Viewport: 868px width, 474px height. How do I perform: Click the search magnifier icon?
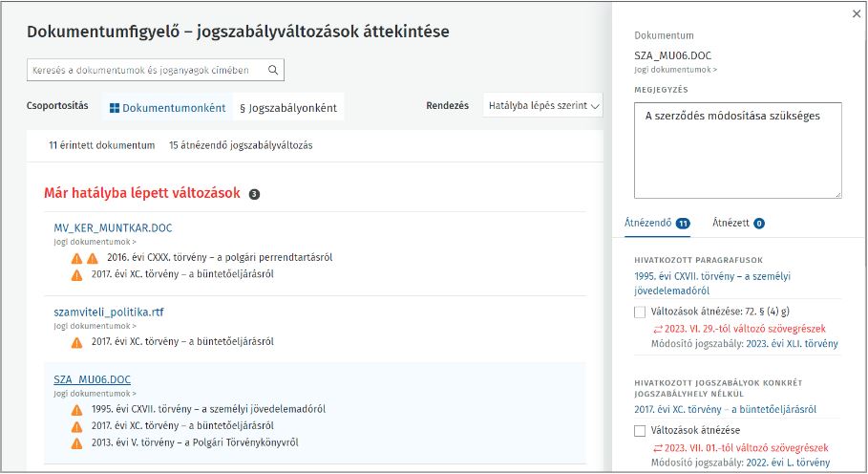pos(272,70)
